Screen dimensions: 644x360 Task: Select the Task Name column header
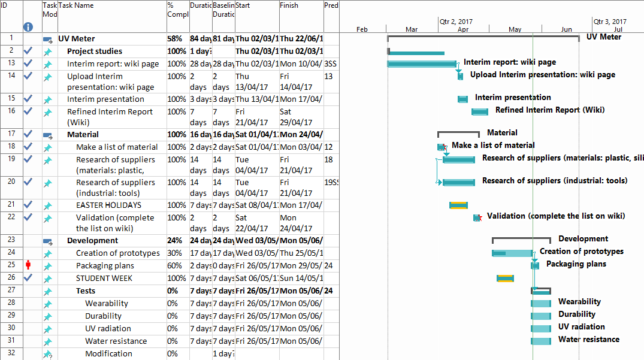click(111, 16)
